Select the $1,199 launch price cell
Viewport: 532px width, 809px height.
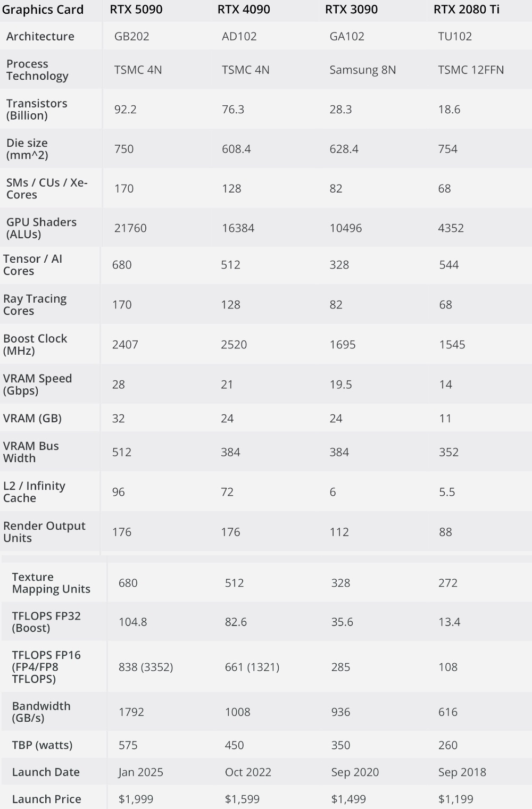(456, 799)
